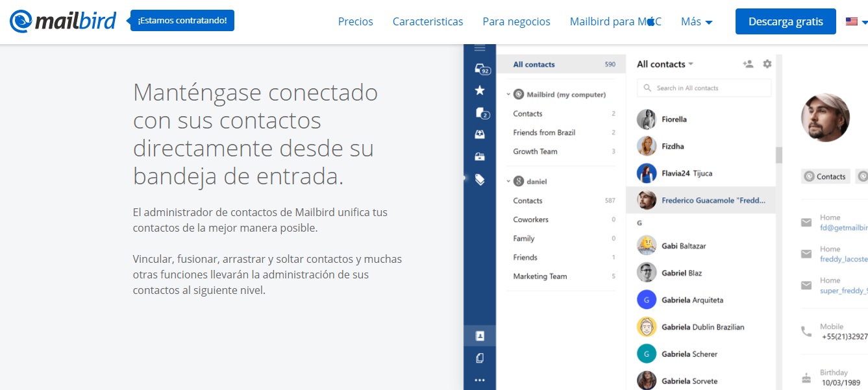Select contact Gabriela Dublin Brazilian
Viewport: 868px width, 390px height.
pos(701,327)
